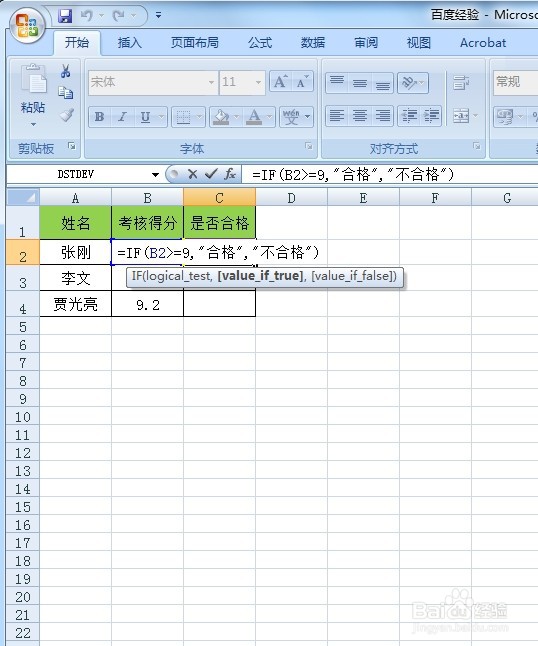Screen dimensions: 538x646
Task: Confirm formula entry with the checkmark
Action: 211,174
